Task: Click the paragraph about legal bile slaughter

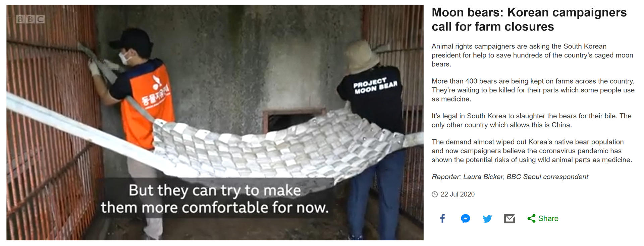Action: (x=532, y=120)
